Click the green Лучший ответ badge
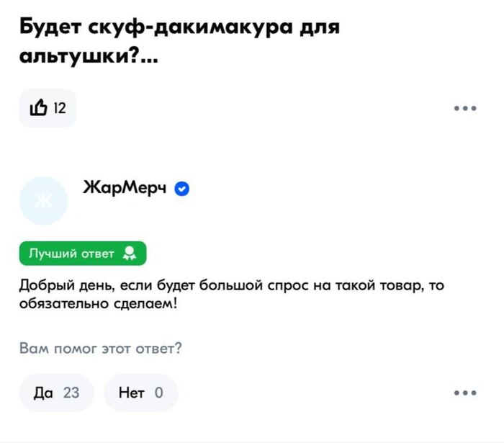Viewport: 504px width, 443px height. coord(82,254)
